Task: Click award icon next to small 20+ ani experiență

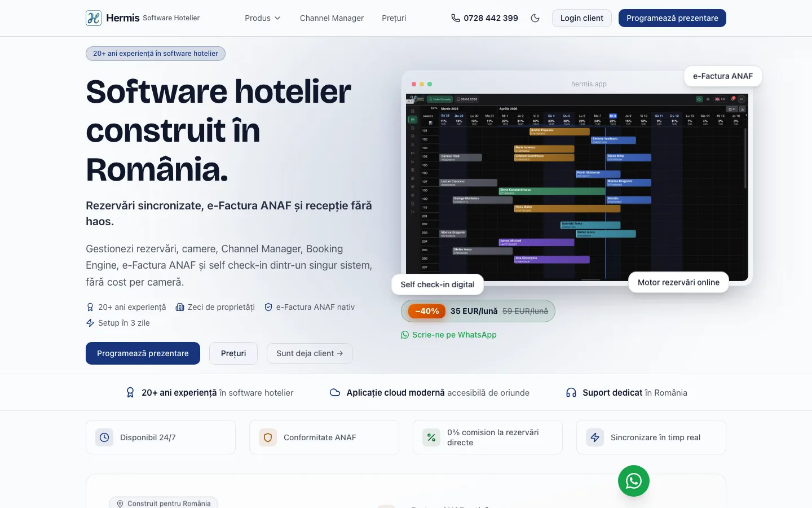Action: [90, 307]
